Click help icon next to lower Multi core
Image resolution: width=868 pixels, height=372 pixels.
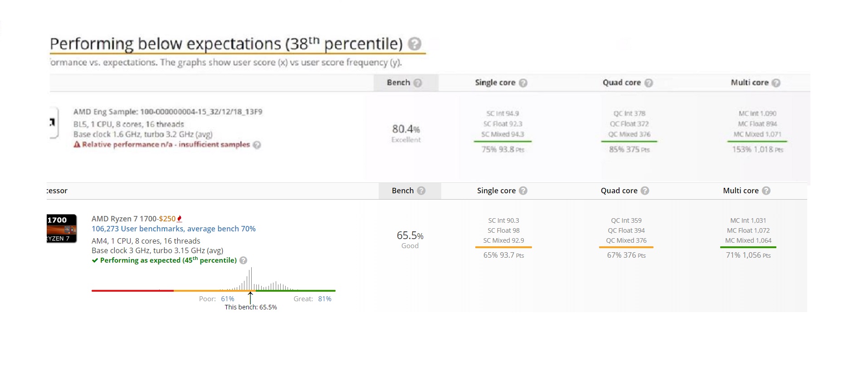click(x=766, y=191)
